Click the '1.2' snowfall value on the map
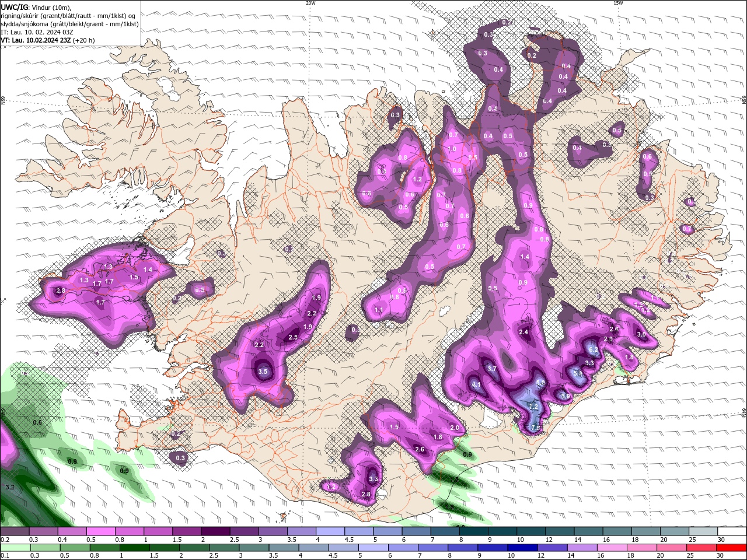This screenshot has height=560, width=747. (x=417, y=180)
